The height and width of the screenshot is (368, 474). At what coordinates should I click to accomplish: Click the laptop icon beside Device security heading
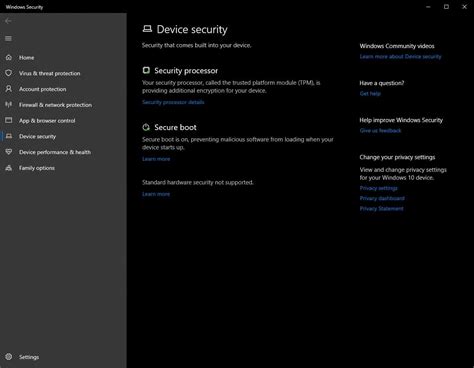pyautogui.click(x=147, y=29)
